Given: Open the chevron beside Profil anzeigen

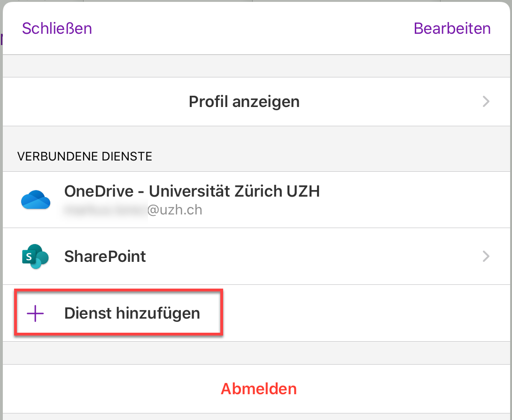Looking at the screenshot, I should [x=486, y=101].
